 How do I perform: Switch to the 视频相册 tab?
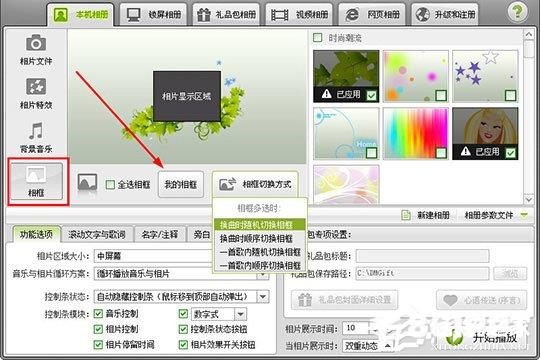[299, 14]
